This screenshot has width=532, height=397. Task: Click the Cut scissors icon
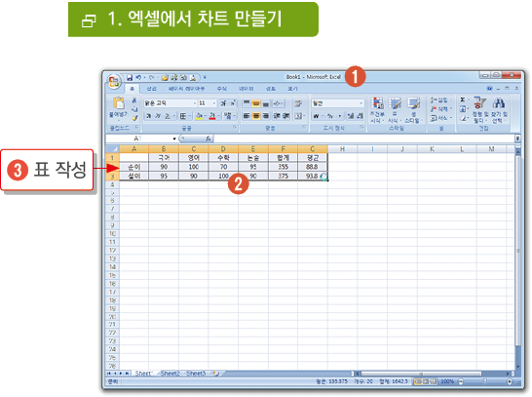pyautogui.click(x=134, y=100)
